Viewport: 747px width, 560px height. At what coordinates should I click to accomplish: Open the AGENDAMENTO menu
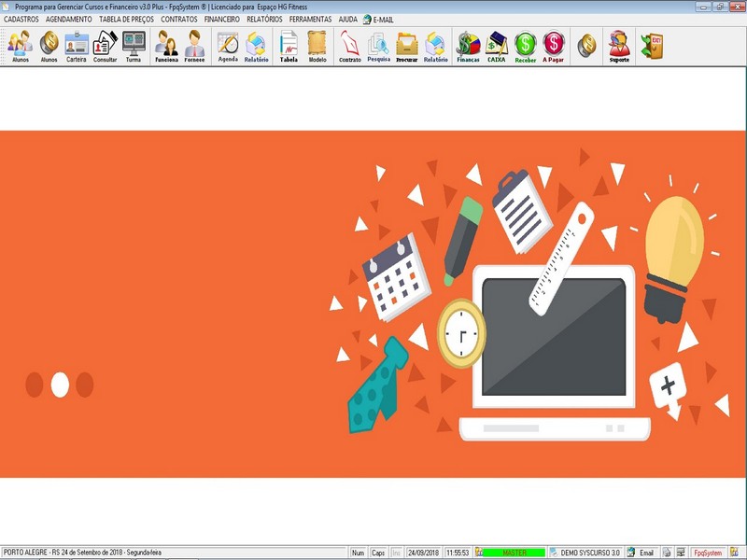[68, 20]
